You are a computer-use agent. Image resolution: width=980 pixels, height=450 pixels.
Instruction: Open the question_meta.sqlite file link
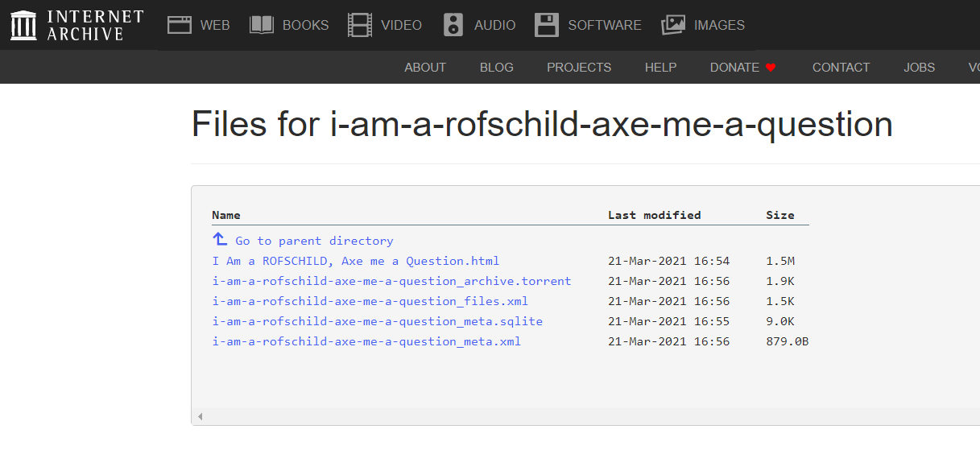378,321
